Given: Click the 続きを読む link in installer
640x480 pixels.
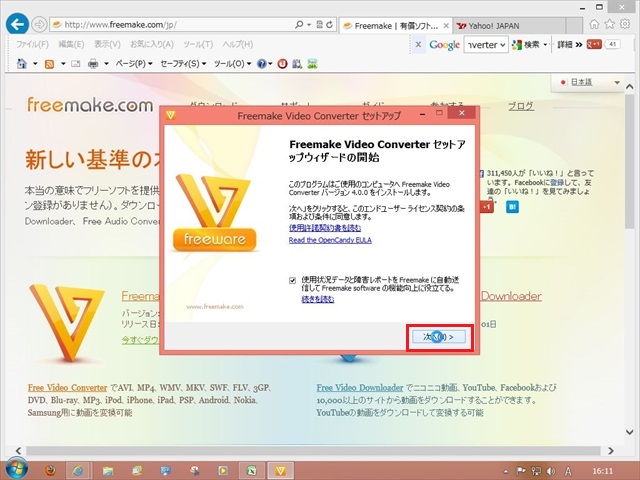Looking at the screenshot, I should (322, 299).
